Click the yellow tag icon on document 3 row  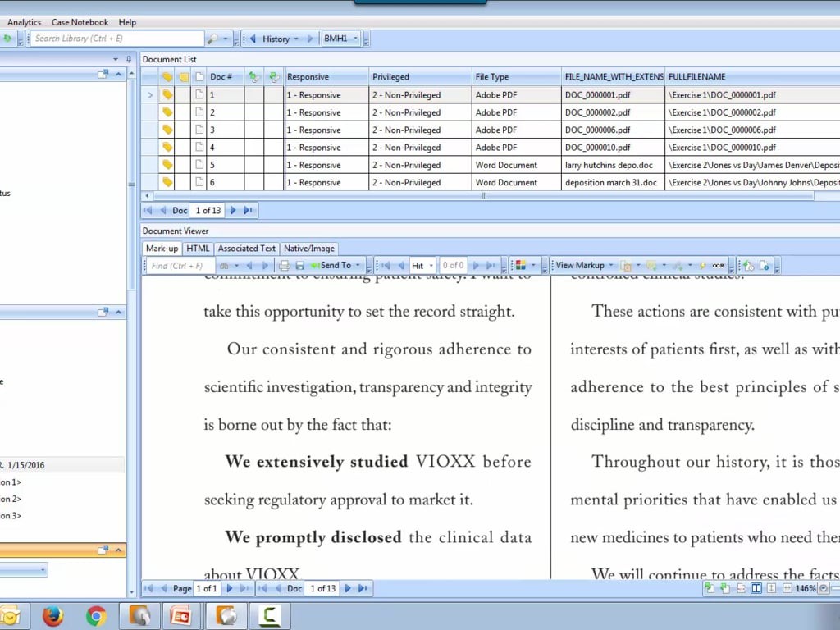[x=167, y=130]
